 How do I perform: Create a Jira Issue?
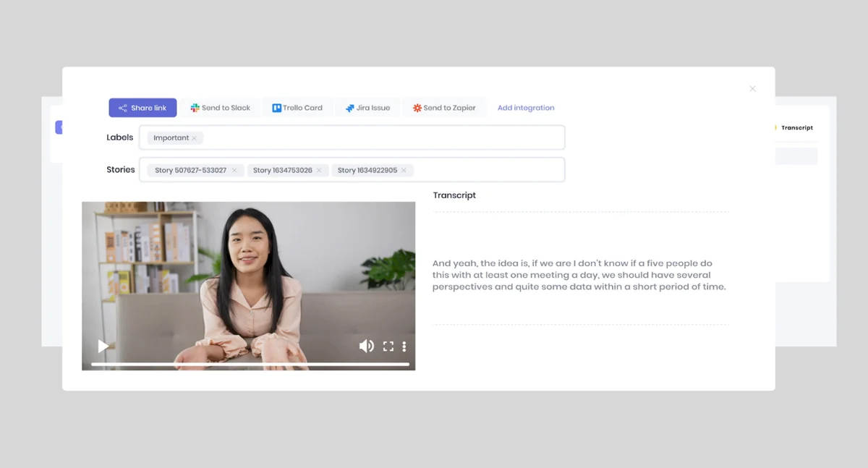coord(367,108)
